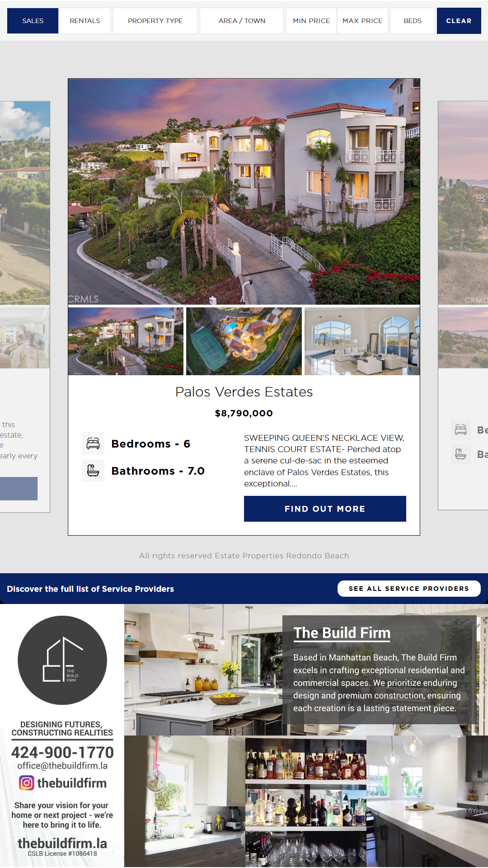Open The Build Firm heading link

pos(342,633)
